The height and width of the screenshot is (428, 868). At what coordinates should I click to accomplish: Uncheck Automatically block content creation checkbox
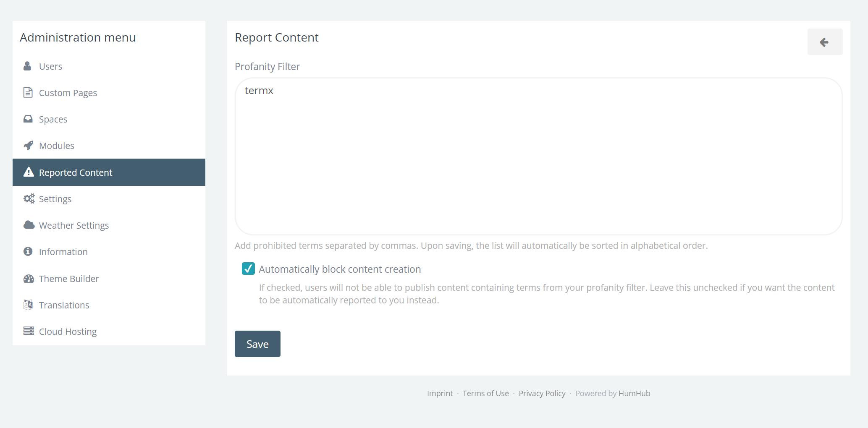coord(248,269)
